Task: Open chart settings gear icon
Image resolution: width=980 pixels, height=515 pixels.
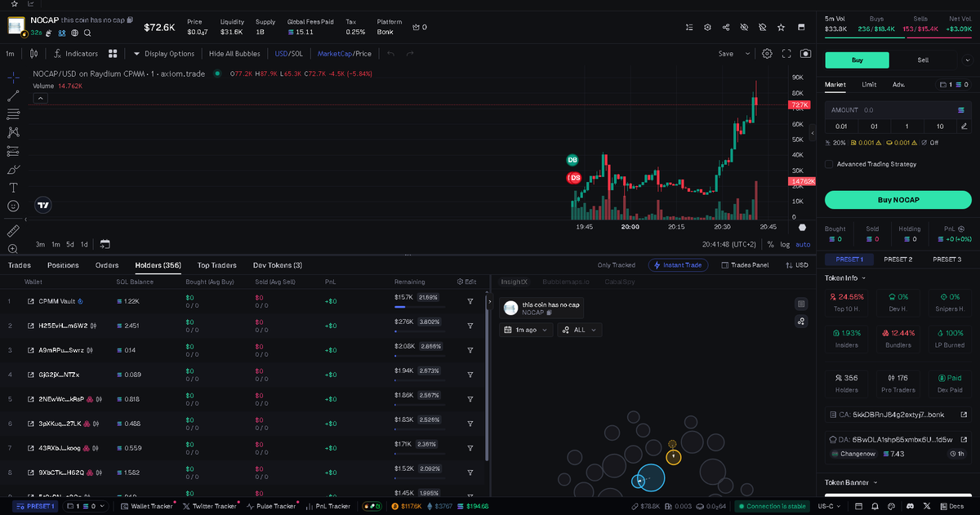Action: (767, 54)
